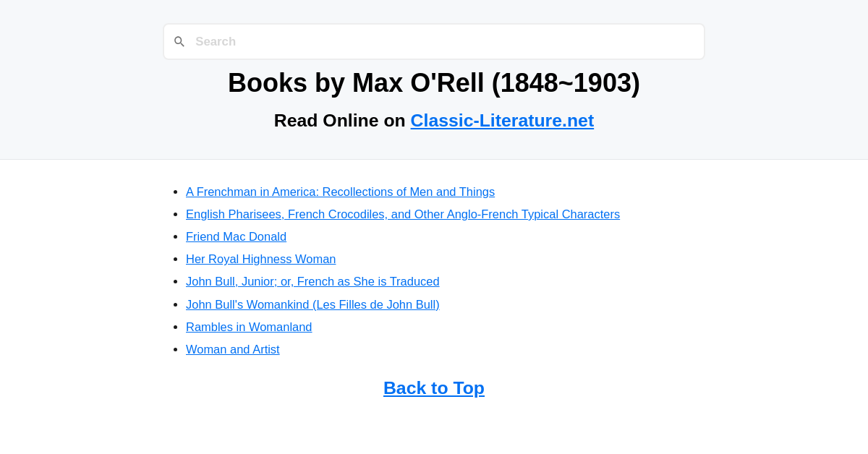868x454 pixels.
Task: Click the bullet beside "Woman and Artist"
Action: (x=176, y=349)
